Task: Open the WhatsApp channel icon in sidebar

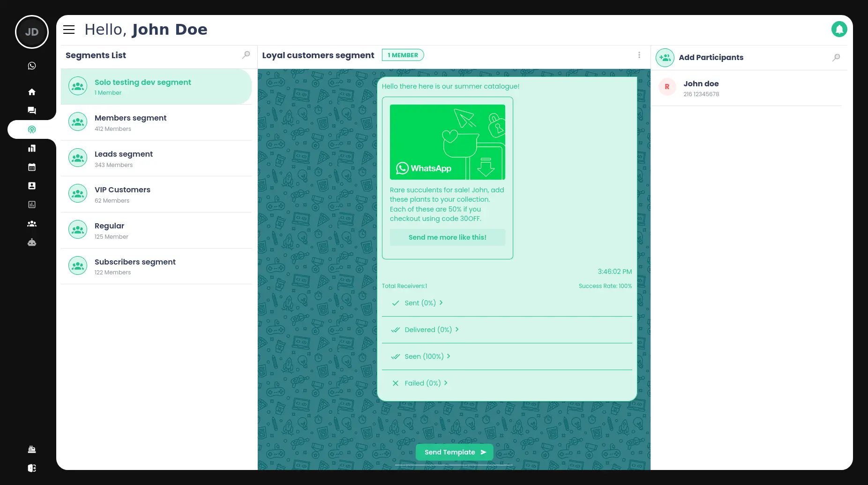Action: 32,66
